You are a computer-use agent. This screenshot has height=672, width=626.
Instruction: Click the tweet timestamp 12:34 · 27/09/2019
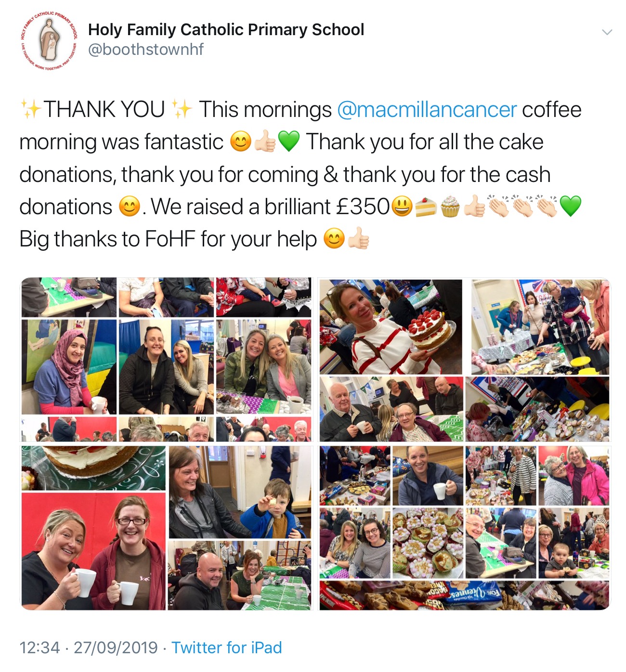[89, 647]
